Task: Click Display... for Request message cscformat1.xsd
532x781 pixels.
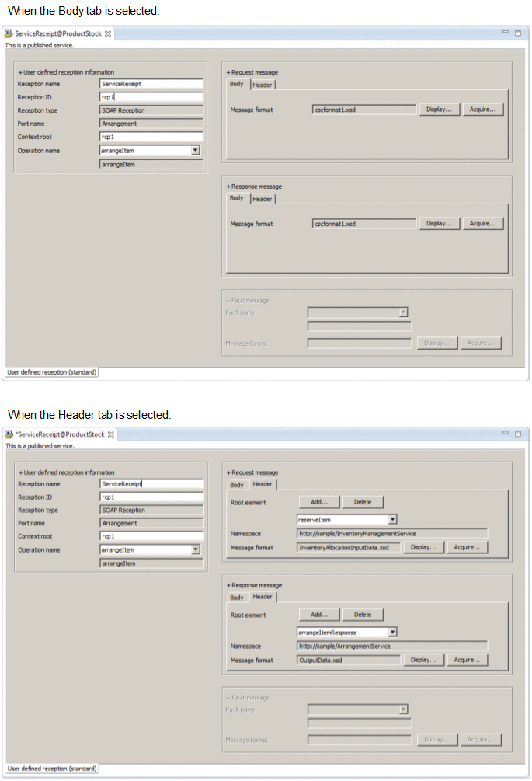Action: point(439,109)
